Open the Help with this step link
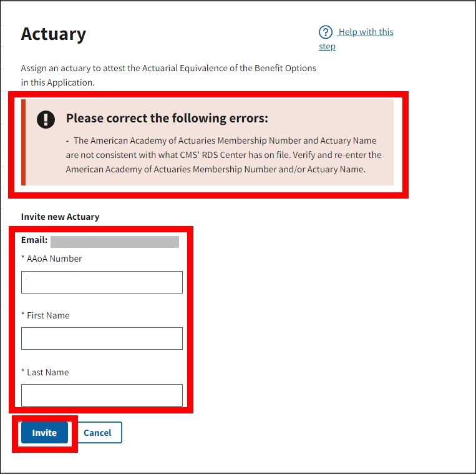Screen dimensions: 476x474 click(365, 32)
